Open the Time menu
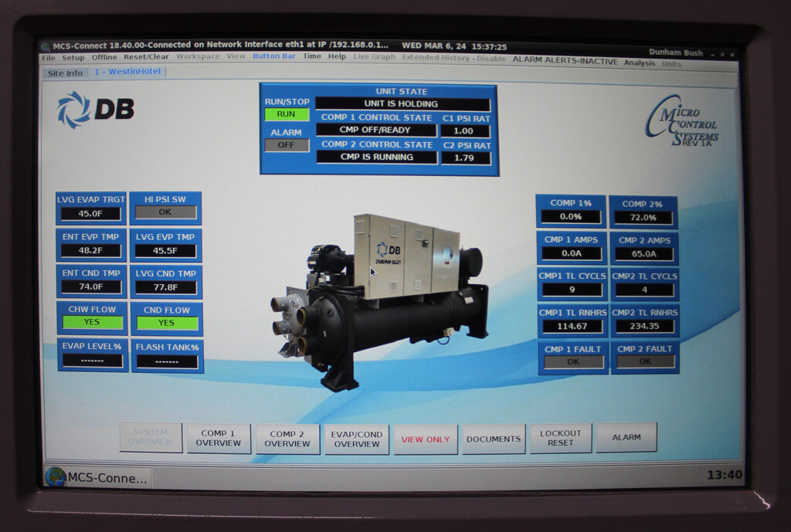This screenshot has width=791, height=532. 312,56
